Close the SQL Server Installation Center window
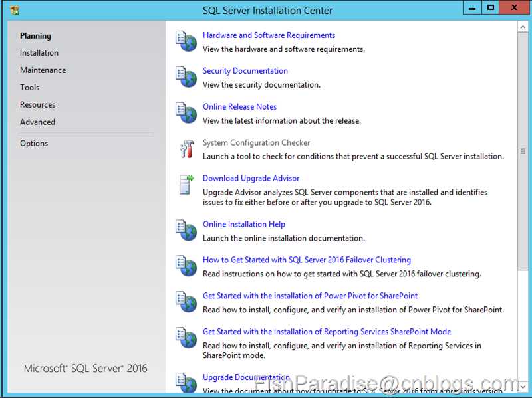Image resolution: width=532 pixels, height=398 pixels. 514,8
